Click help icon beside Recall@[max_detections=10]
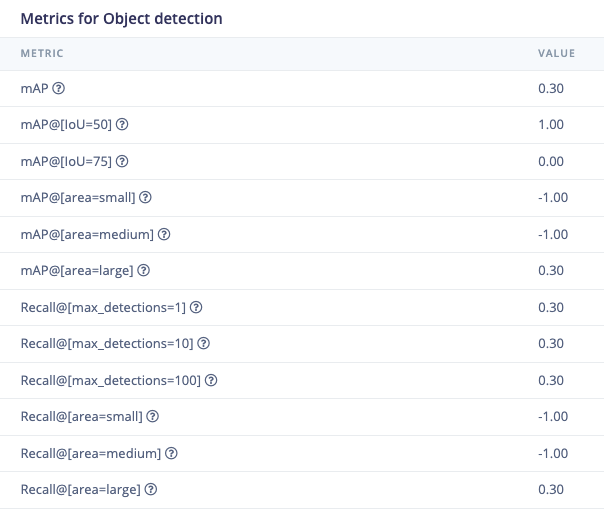 (x=203, y=343)
